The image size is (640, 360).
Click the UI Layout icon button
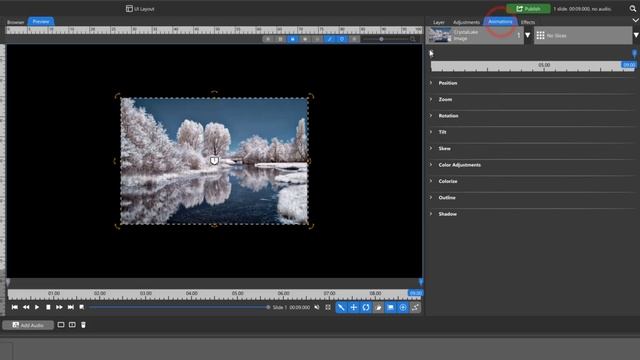(x=140, y=9)
